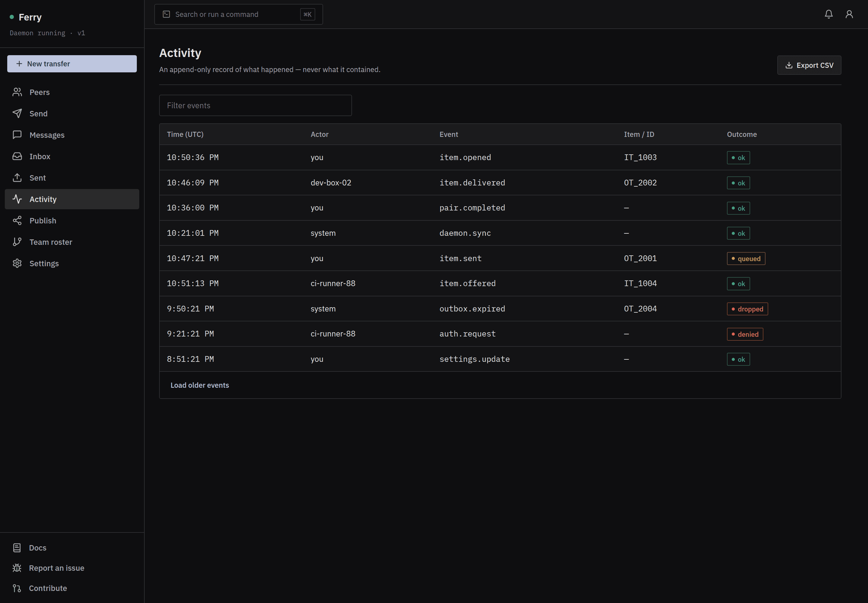Screen dimensions: 868x603
Task: Load older events
Action: (x=200, y=385)
